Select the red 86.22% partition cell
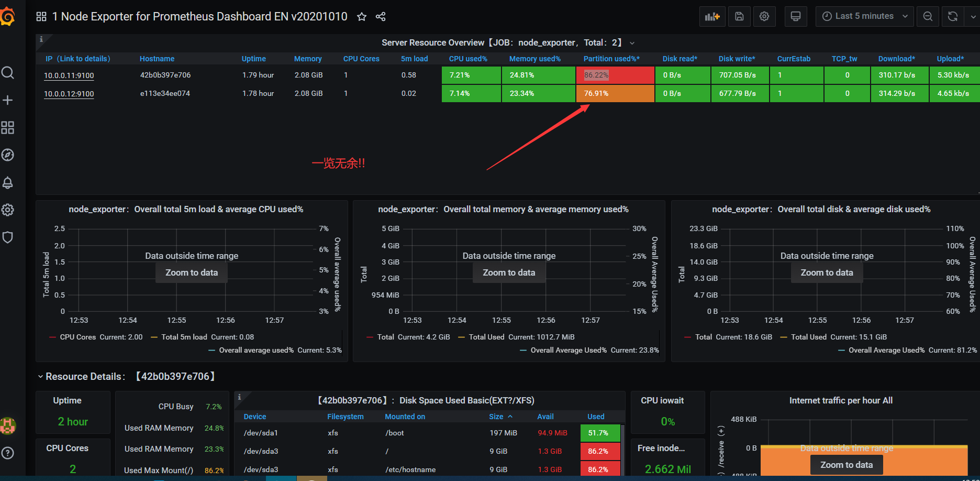980x481 pixels. 615,75
